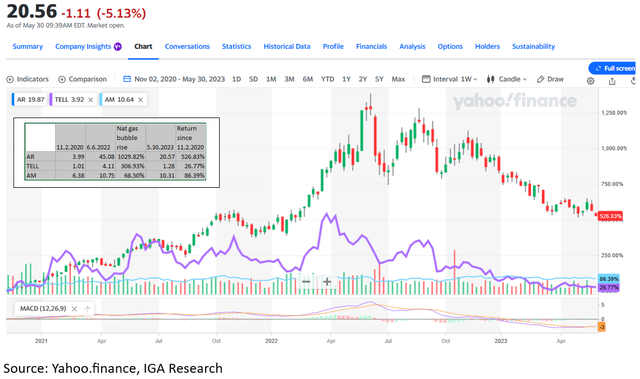Open the Financials tab
640x379 pixels.
point(371,47)
